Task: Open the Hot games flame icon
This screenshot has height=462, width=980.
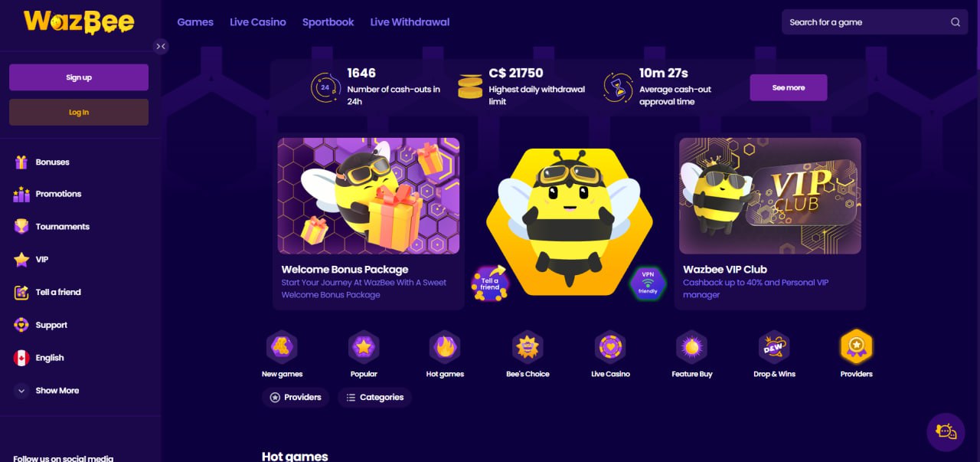Action: click(445, 347)
